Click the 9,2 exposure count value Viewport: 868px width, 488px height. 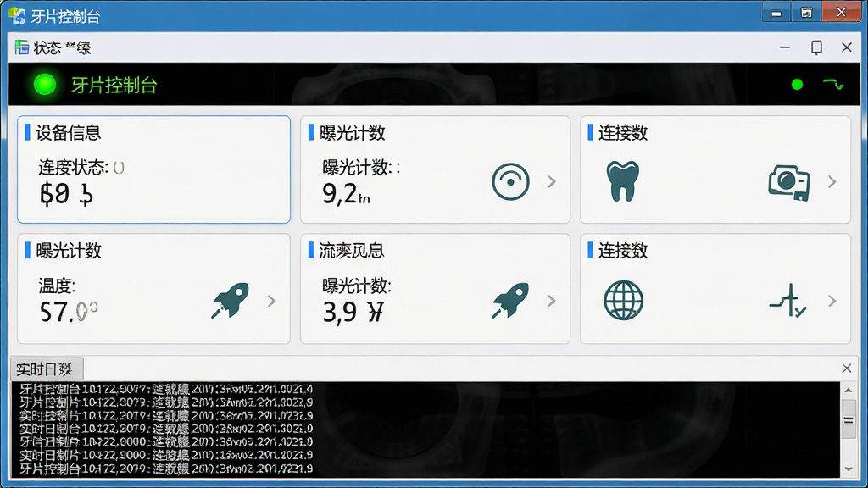coord(346,194)
